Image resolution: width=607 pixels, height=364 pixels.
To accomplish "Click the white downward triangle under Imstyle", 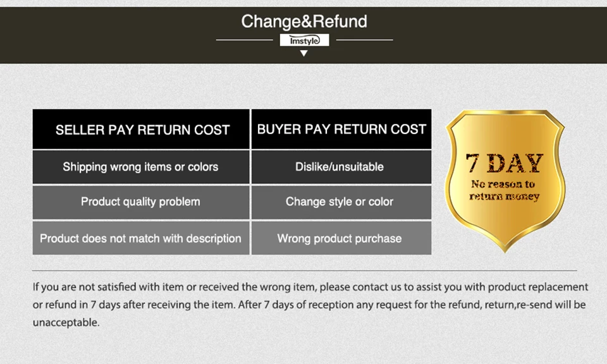I will (x=304, y=53).
